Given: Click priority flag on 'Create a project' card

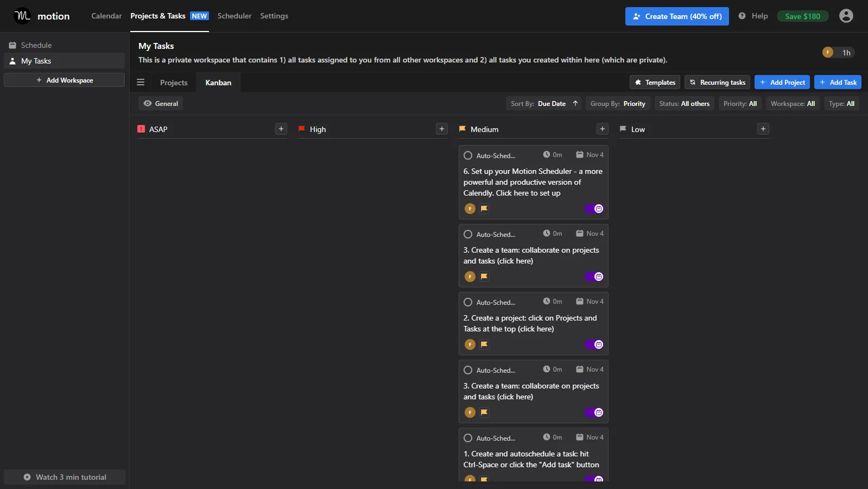Looking at the screenshot, I should click(484, 344).
